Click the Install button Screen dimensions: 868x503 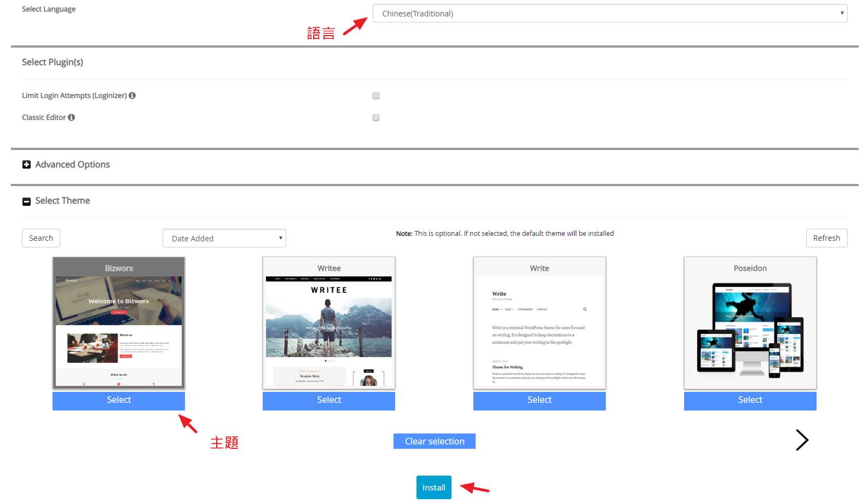(x=433, y=487)
